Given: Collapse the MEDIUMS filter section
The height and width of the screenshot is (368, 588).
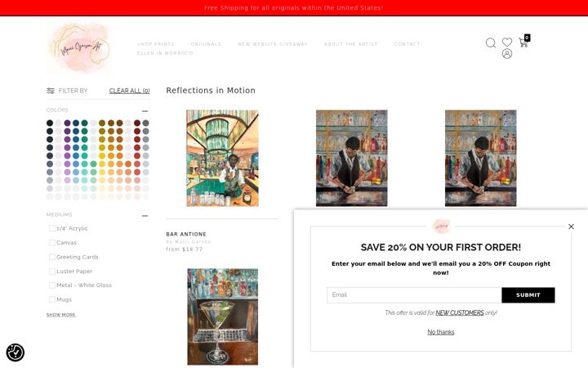Looking at the screenshot, I should (145, 216).
